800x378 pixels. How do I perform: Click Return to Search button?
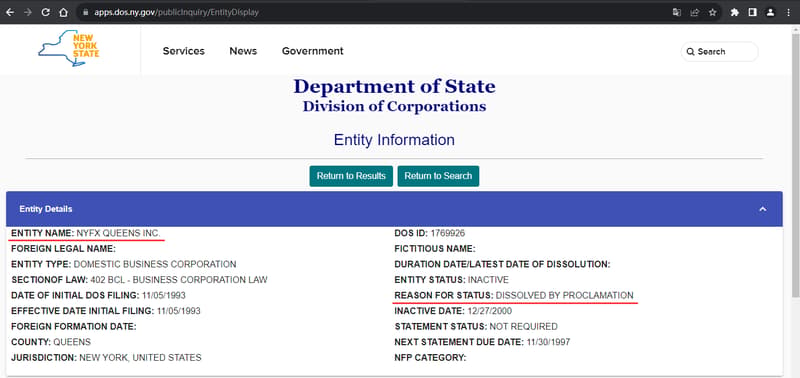[x=438, y=176]
